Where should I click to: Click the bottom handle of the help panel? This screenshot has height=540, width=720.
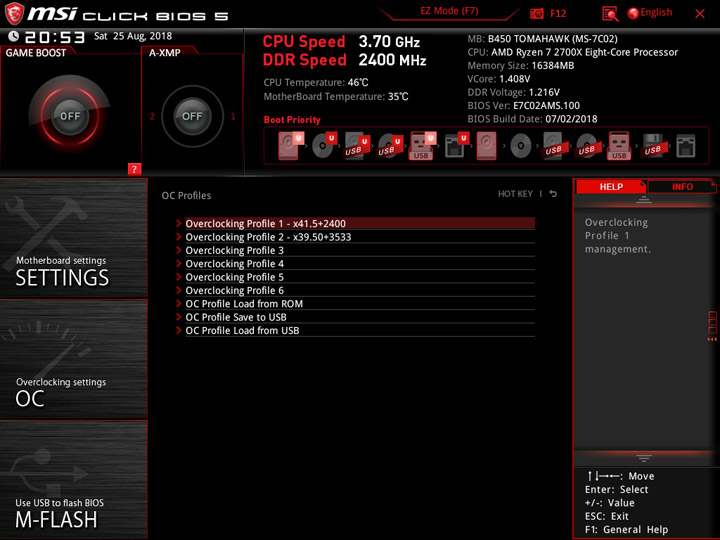tap(644, 458)
